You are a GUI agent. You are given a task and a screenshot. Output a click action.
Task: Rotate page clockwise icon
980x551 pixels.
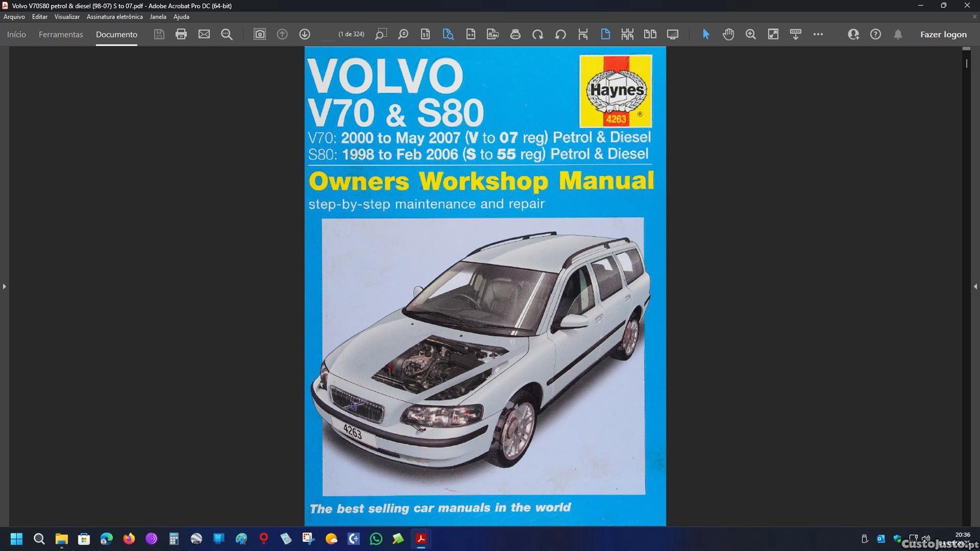click(x=538, y=35)
